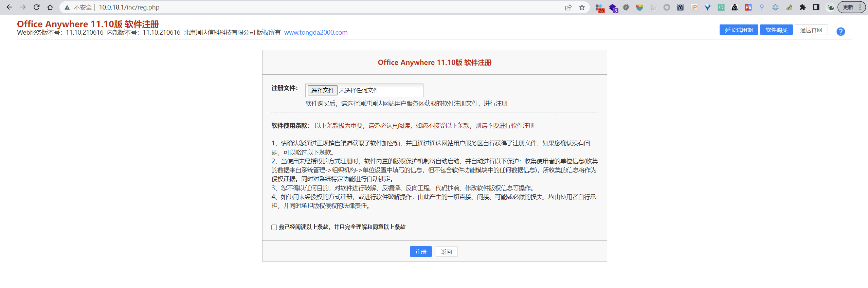The image size is (868, 288).
Task: Click the 软件购买 button
Action: [776, 30]
